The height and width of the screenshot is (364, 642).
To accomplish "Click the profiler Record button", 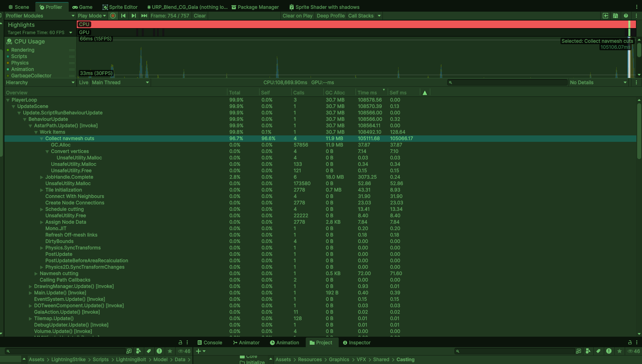I will [x=113, y=16].
